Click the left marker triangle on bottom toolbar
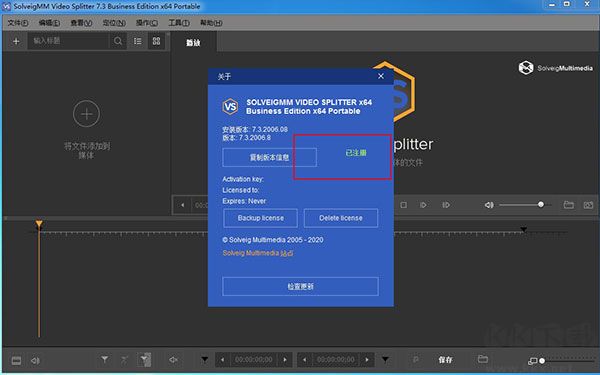Image resolution: width=600 pixels, height=375 pixels. [x=205, y=359]
